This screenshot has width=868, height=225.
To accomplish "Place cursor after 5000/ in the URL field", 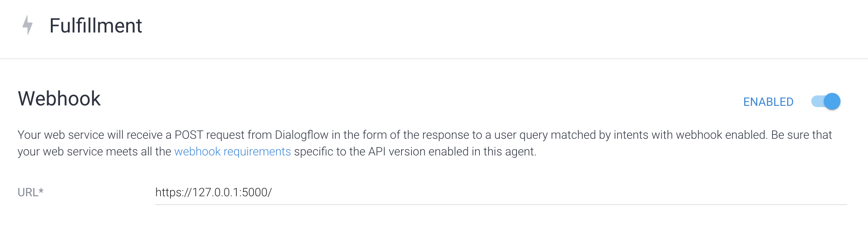I will (x=272, y=192).
